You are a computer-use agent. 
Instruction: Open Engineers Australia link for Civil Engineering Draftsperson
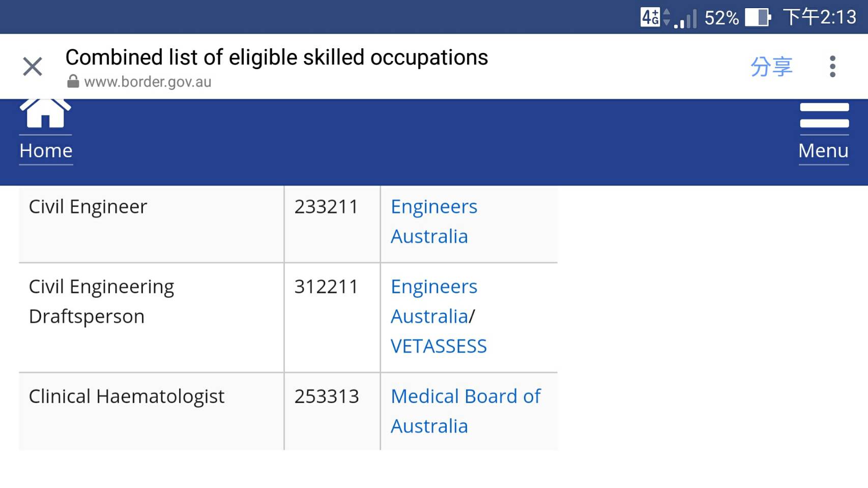coord(434,301)
